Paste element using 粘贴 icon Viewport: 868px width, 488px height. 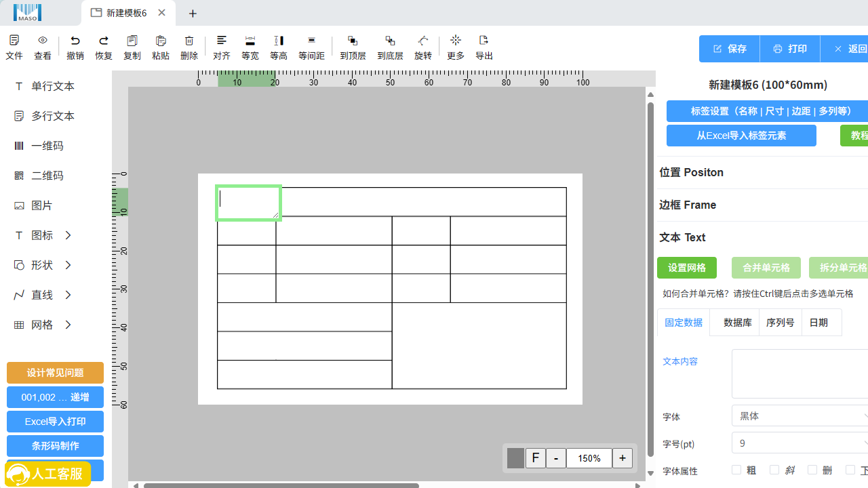click(161, 41)
